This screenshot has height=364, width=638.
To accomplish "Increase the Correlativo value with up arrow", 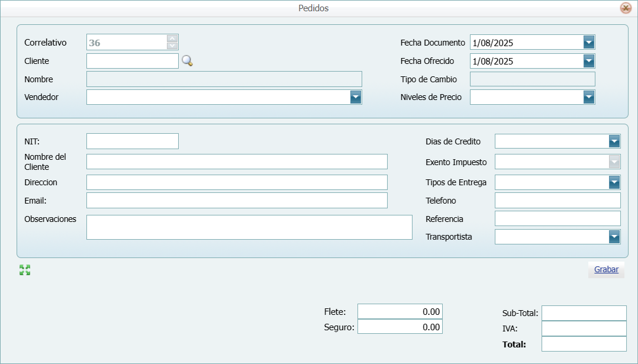I will [172, 38].
